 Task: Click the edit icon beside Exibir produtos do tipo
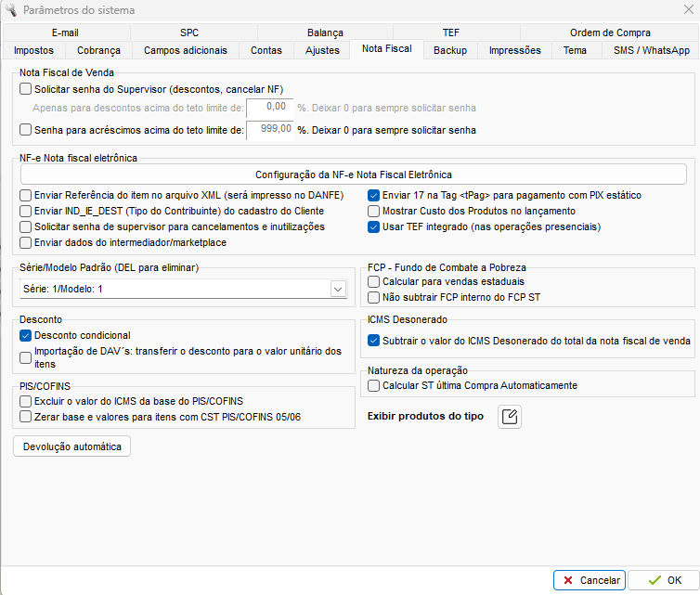click(x=510, y=417)
